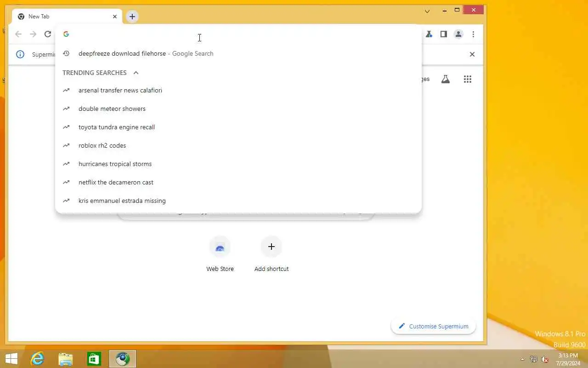Click the Google icon in address bar

coord(66,34)
